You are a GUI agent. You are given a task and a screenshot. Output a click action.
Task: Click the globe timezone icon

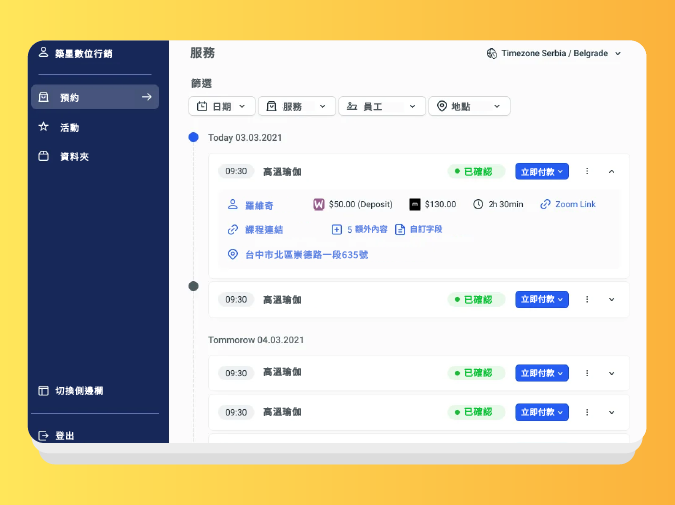tap(491, 53)
